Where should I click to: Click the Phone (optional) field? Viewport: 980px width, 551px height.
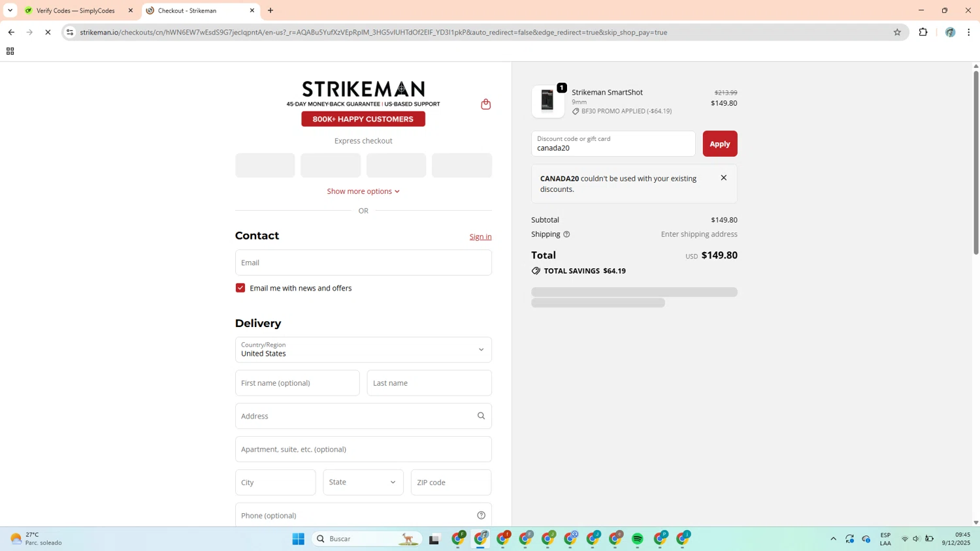363,515
